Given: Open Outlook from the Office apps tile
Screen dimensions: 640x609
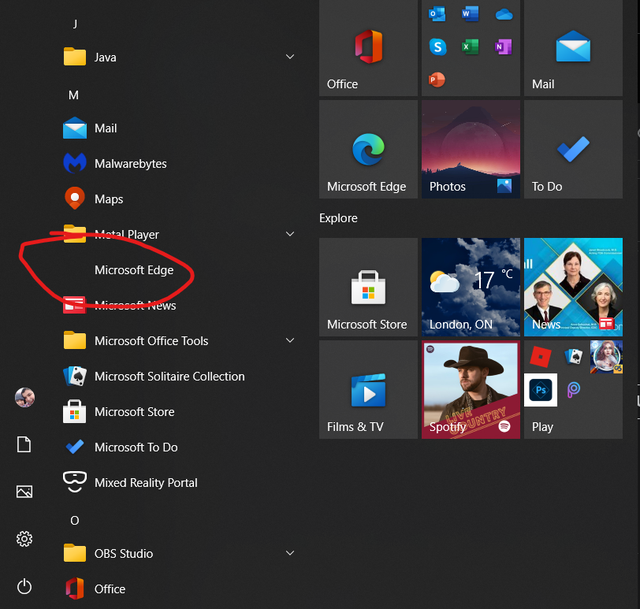Looking at the screenshot, I should (x=437, y=14).
